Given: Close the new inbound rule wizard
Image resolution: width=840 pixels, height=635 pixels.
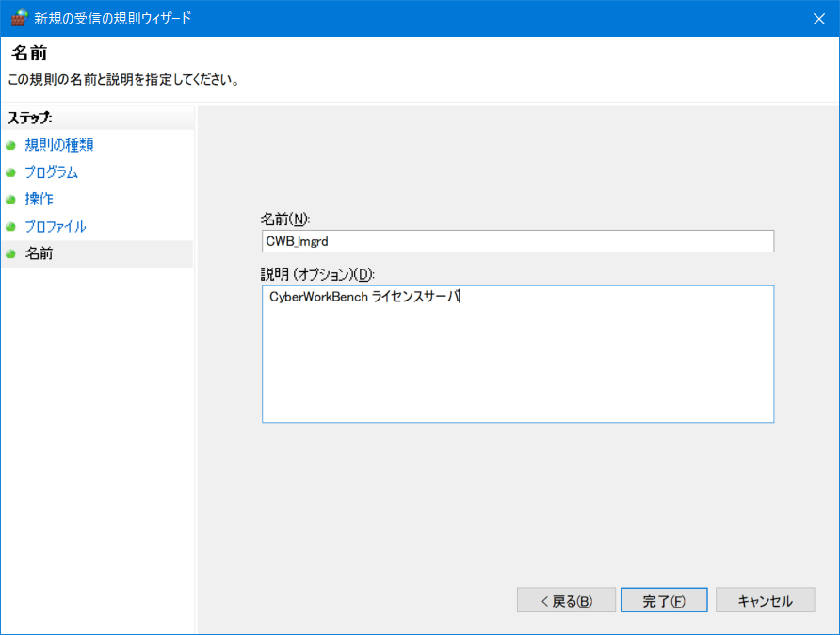Looking at the screenshot, I should (x=818, y=19).
